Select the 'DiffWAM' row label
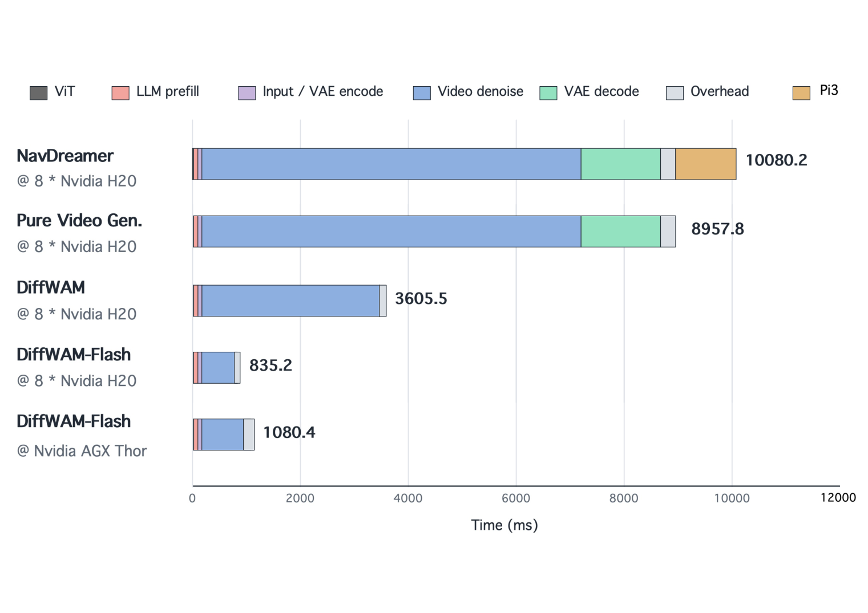 tap(51, 287)
